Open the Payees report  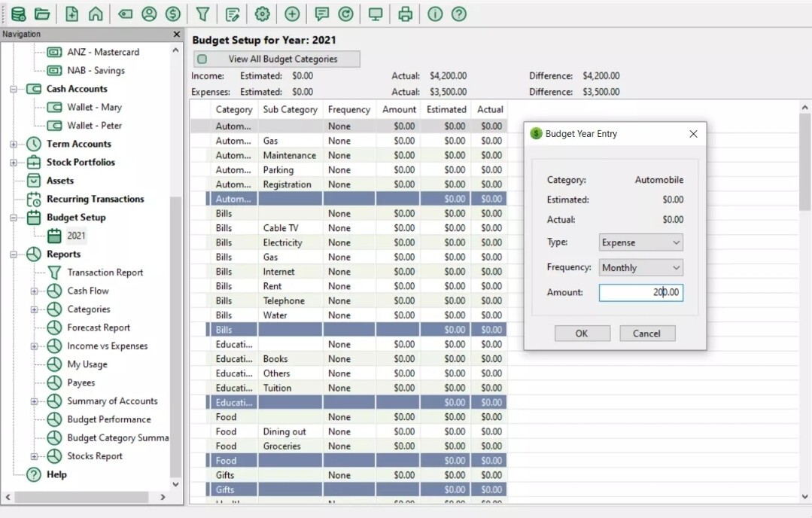pyautogui.click(x=81, y=382)
